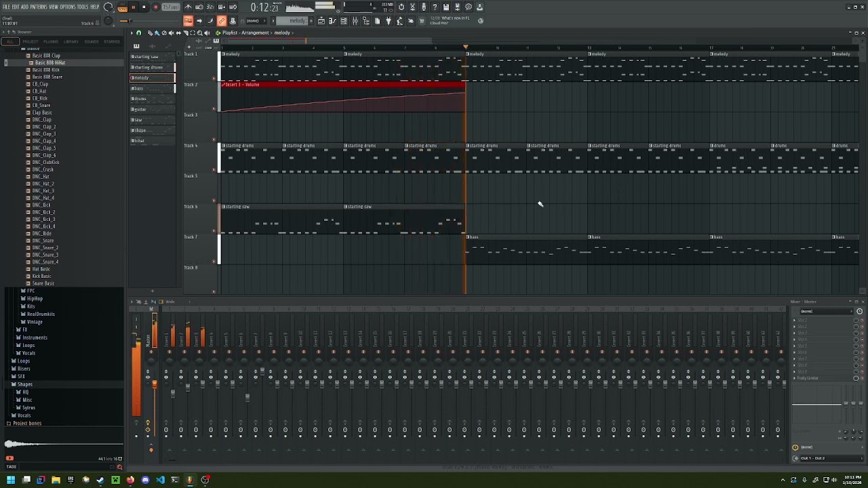Switch to SONG/PAT playback mode toggle

122,7
